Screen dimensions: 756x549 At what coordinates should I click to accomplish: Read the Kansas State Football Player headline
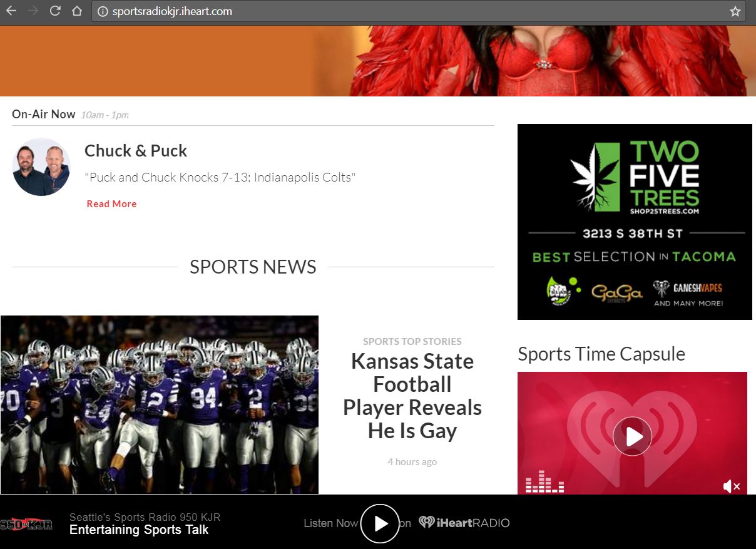412,396
